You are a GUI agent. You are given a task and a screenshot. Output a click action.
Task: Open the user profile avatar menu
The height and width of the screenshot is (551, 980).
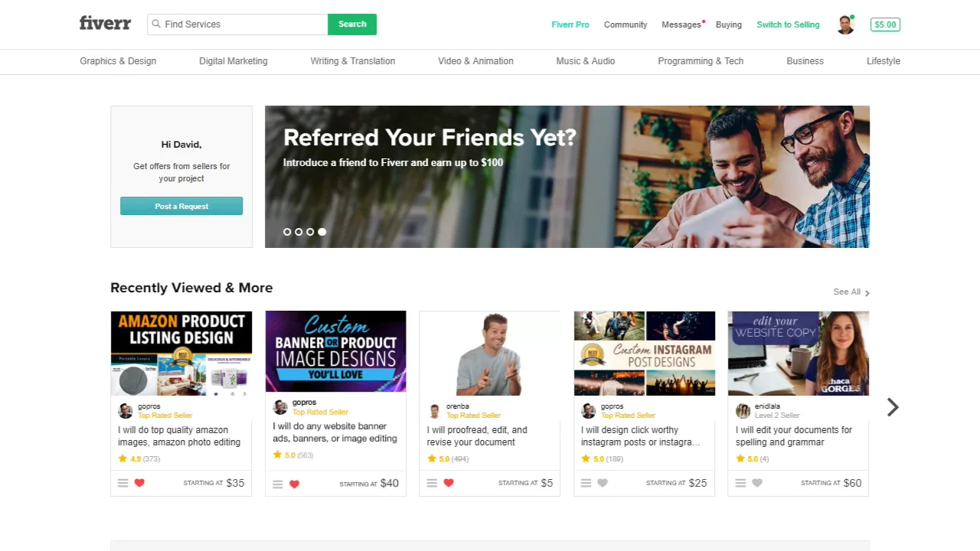point(845,24)
